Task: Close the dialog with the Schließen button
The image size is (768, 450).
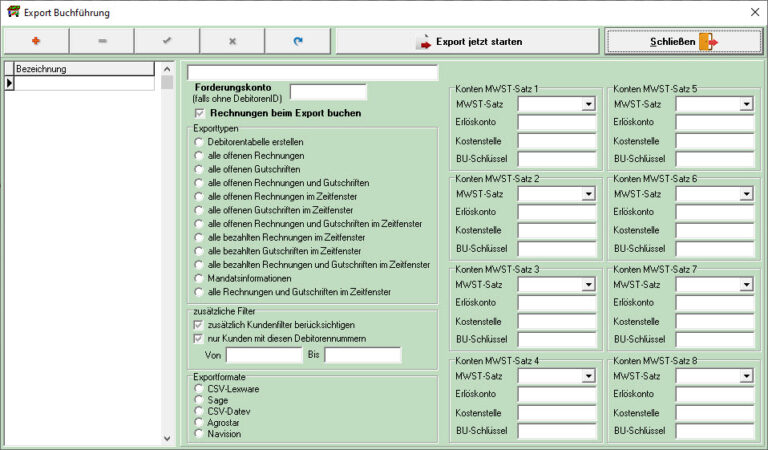Action: pyautogui.click(x=683, y=41)
